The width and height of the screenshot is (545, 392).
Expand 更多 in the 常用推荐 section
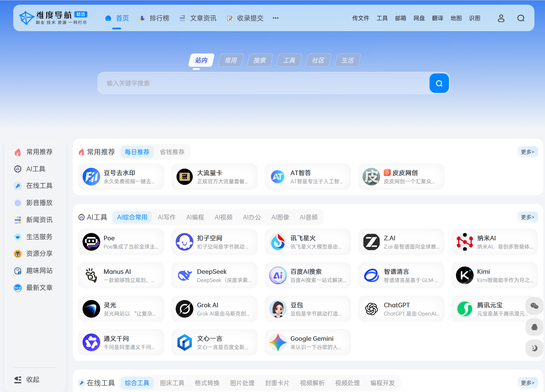tap(527, 152)
